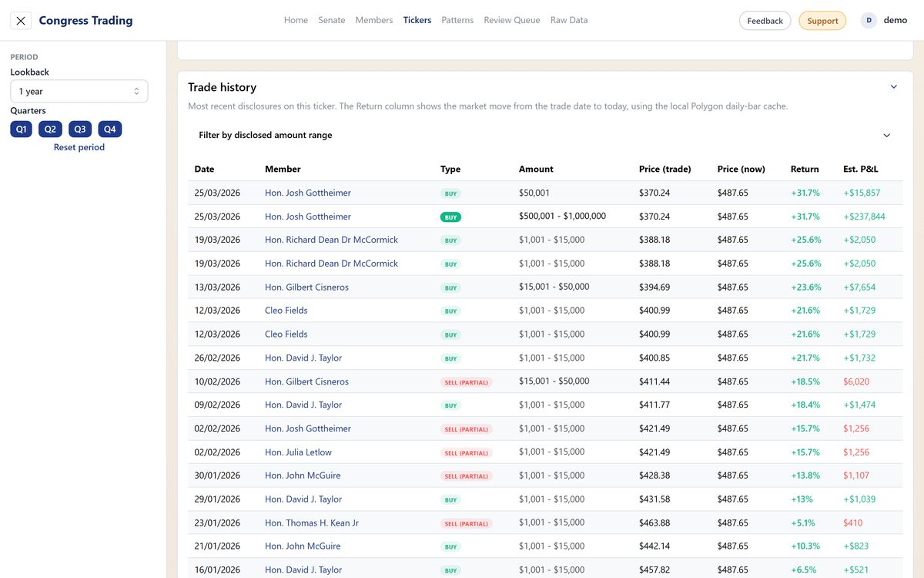Click the Est. P&L column header
The width and height of the screenshot is (924, 578).
click(x=861, y=169)
